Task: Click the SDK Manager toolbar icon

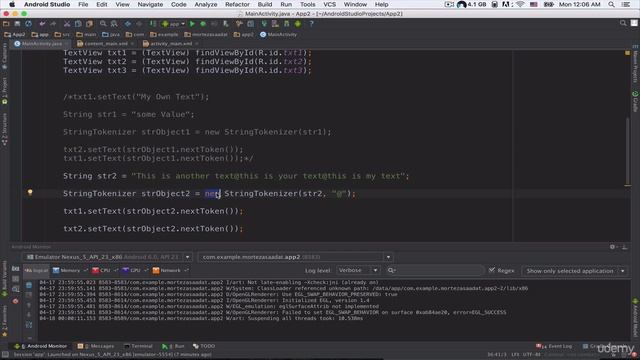Action: [286, 24]
